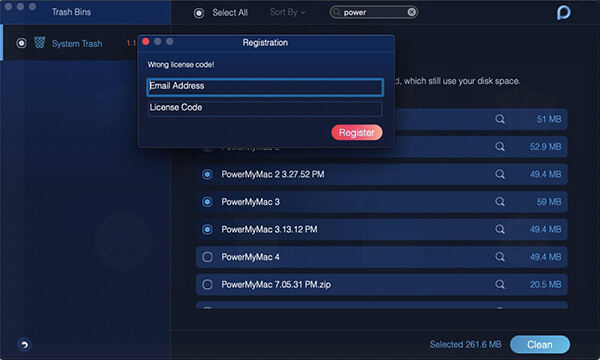This screenshot has height=360, width=600.
Task: Click the Wrong license code! message
Action: coord(181,65)
